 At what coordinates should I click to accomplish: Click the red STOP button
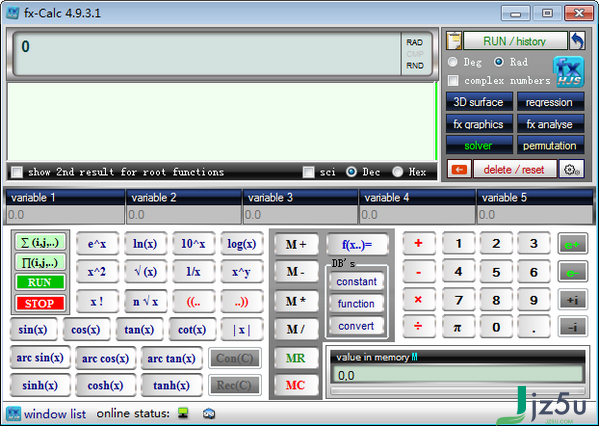click(40, 303)
